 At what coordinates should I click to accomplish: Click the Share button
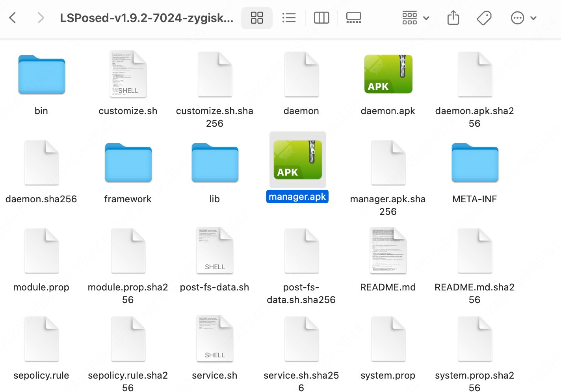[x=453, y=18]
